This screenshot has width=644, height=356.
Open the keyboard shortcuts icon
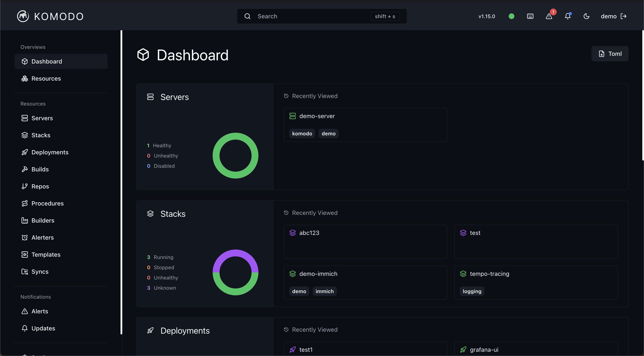[530, 16]
